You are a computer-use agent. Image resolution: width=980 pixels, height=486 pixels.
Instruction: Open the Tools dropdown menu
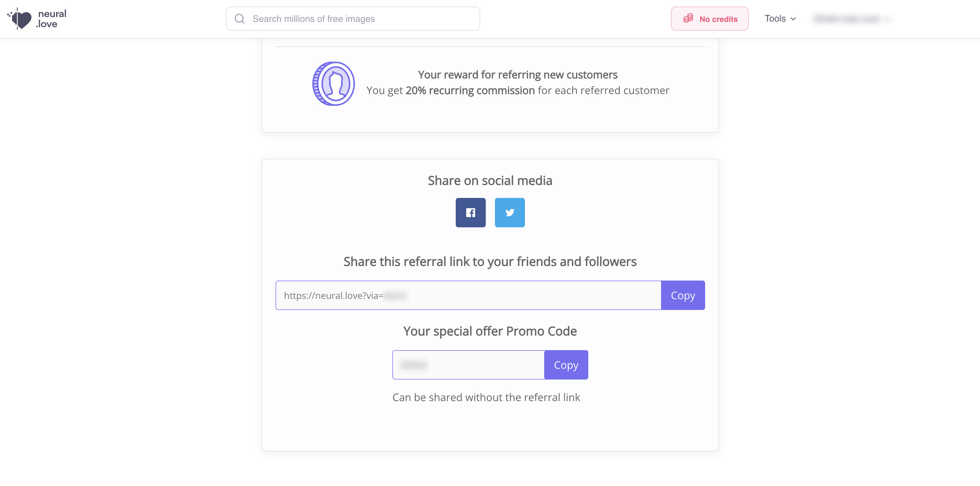click(775, 19)
